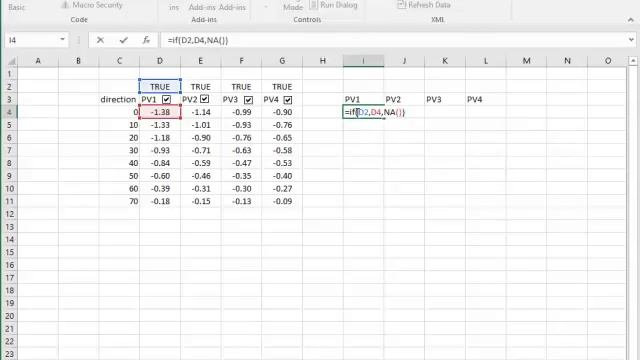Viewport: 640px width, 360px height.
Task: Select all cells with the corner button
Action: coord(11,61)
